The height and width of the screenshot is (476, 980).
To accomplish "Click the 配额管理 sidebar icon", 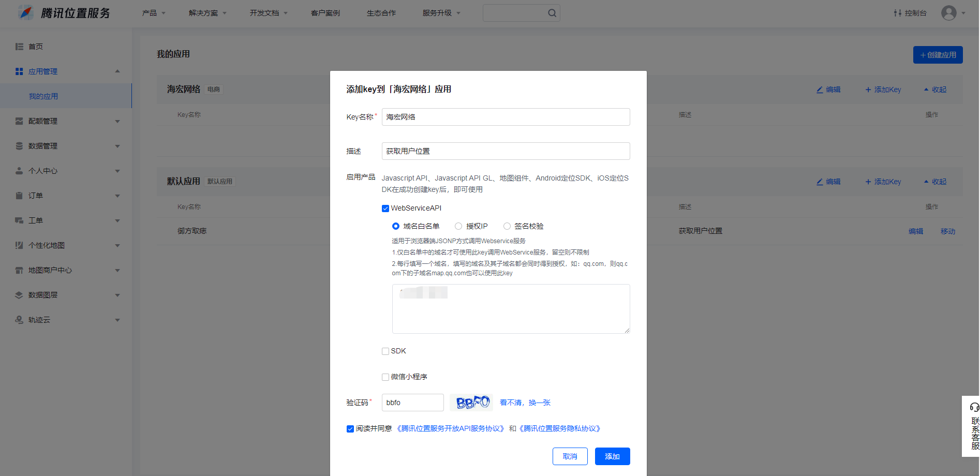I will [19, 121].
